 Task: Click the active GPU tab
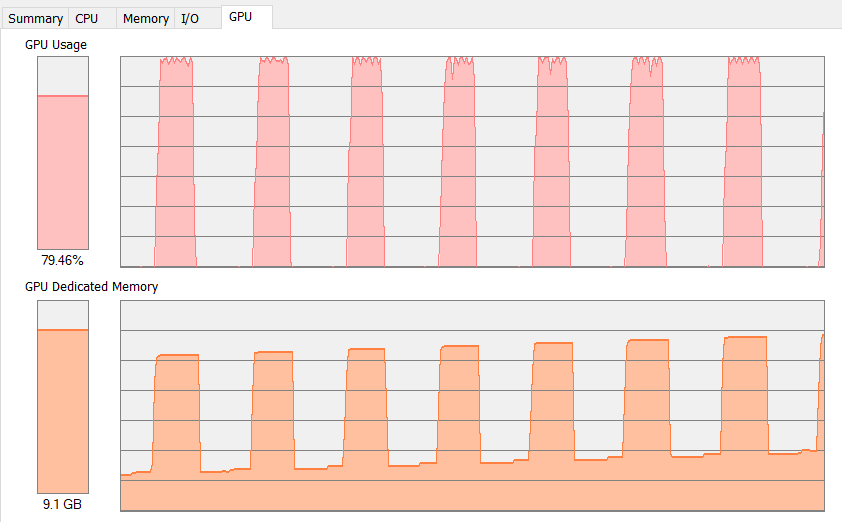[x=241, y=17]
